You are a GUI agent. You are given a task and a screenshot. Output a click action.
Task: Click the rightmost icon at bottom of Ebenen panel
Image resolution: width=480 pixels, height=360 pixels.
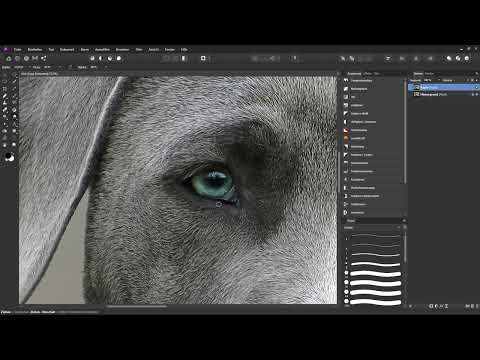[477, 306]
